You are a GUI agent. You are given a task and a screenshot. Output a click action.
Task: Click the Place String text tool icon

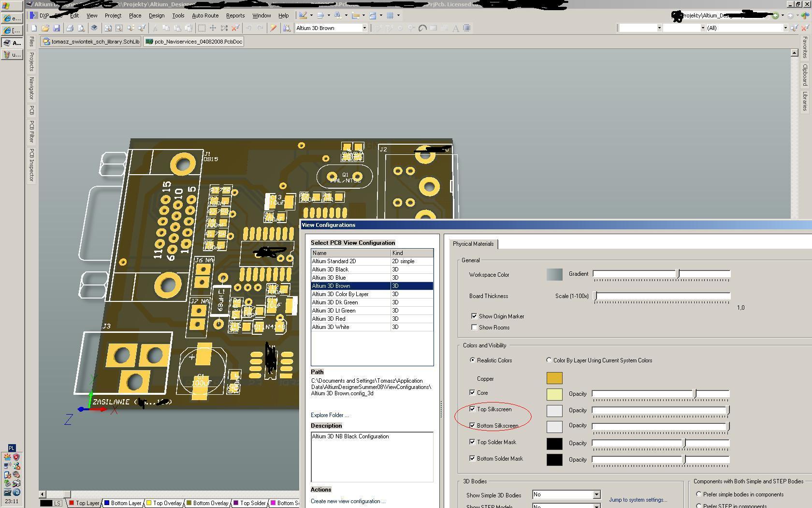pos(455,28)
